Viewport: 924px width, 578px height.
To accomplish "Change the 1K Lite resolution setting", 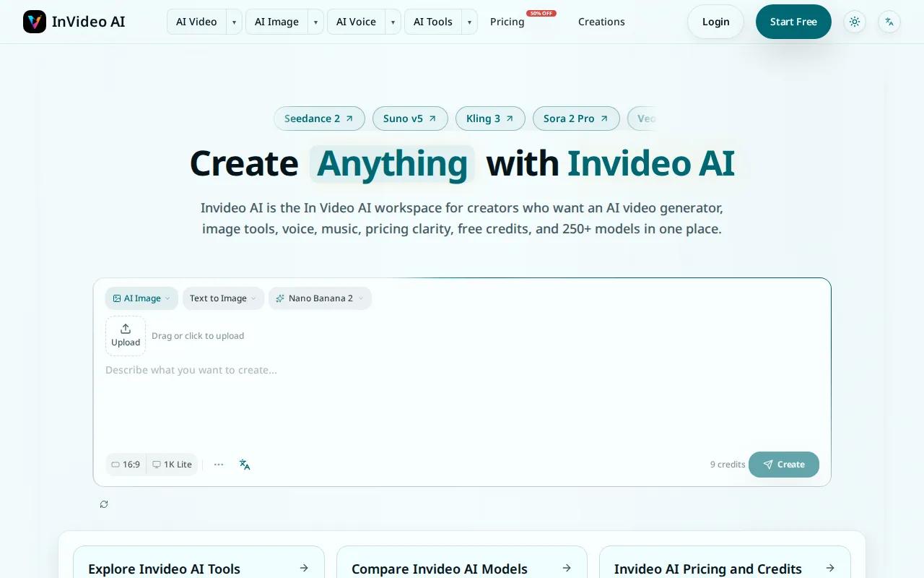I will pyautogui.click(x=172, y=465).
